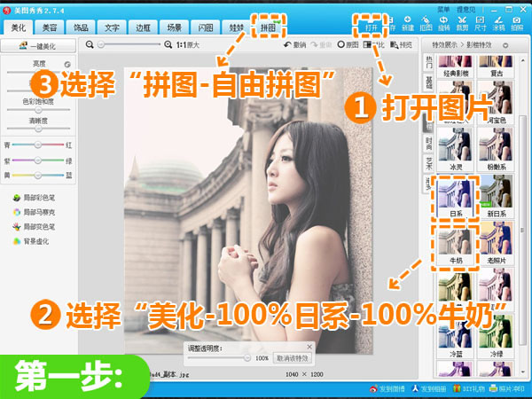Click the 美图秀秀 logo in title bar
Viewport: 532px width, 399px height.
6,11
